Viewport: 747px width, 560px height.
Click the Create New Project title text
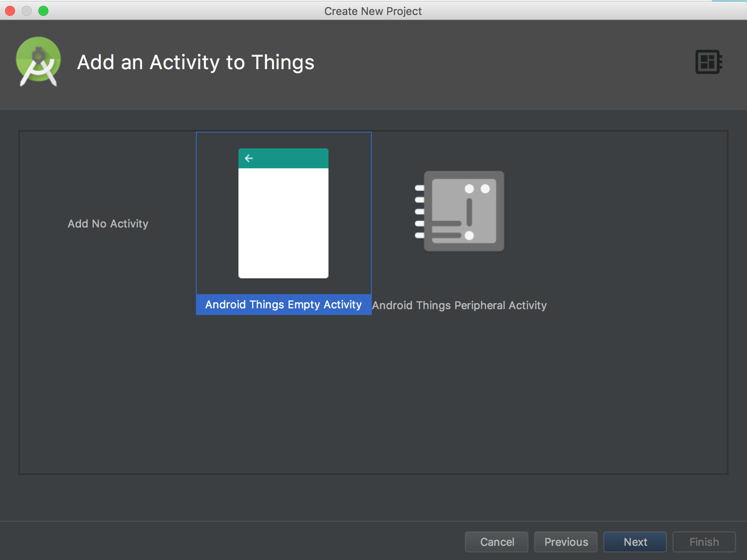(x=373, y=11)
